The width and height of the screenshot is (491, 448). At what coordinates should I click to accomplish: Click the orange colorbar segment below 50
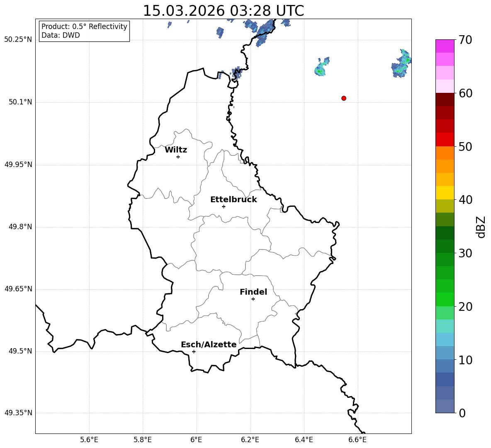click(x=445, y=153)
